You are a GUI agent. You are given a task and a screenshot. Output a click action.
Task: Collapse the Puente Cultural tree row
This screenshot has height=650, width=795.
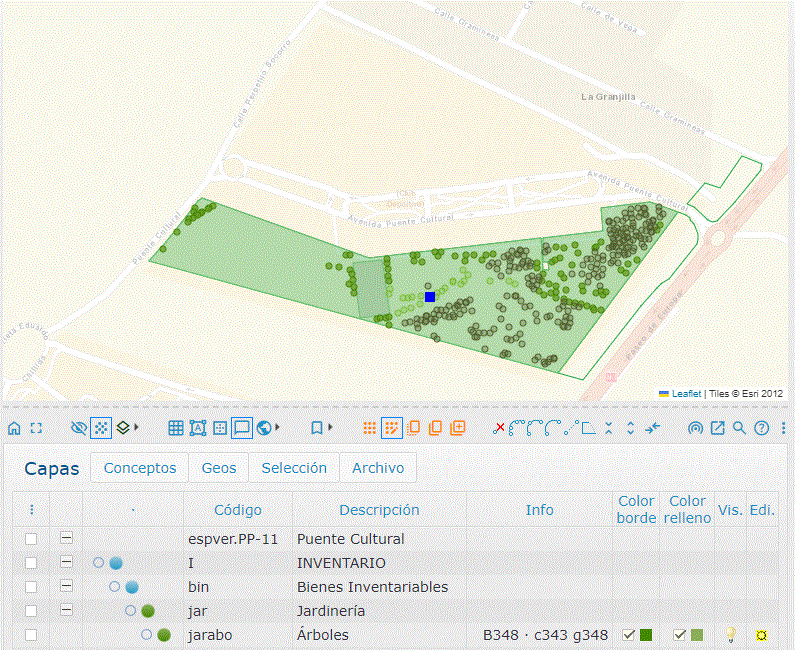point(66,539)
